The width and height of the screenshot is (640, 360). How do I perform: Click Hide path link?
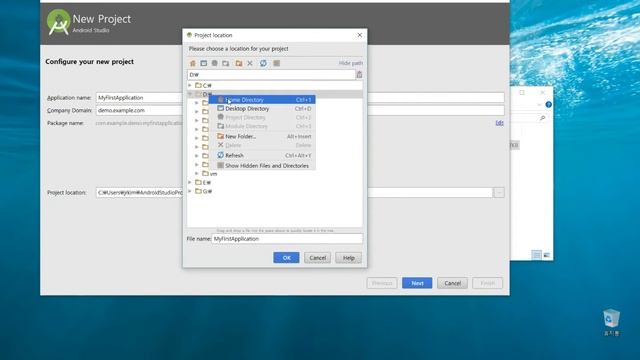click(x=351, y=63)
